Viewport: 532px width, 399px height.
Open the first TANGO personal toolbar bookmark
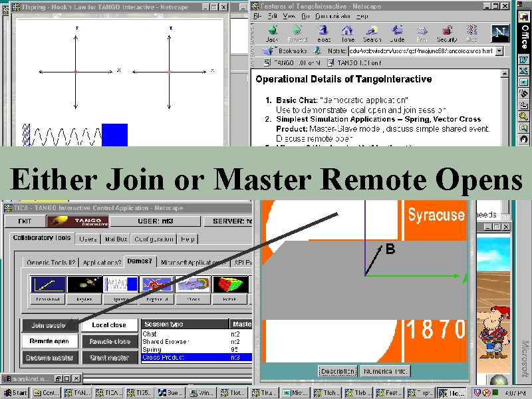pyautogui.click(x=292, y=63)
